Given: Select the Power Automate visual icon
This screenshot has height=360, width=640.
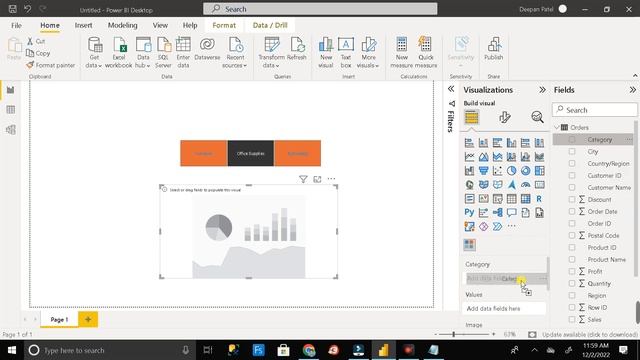Looking at the screenshot, I should click(498, 227).
